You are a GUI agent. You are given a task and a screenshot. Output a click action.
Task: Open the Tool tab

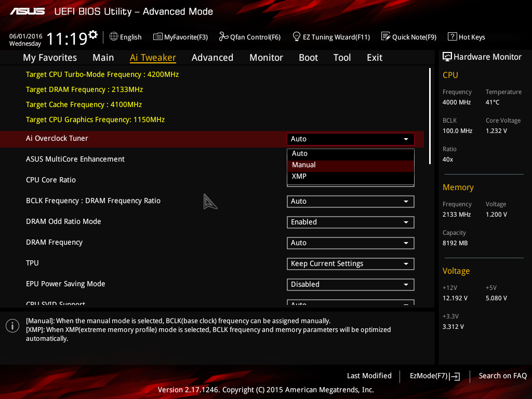click(342, 58)
